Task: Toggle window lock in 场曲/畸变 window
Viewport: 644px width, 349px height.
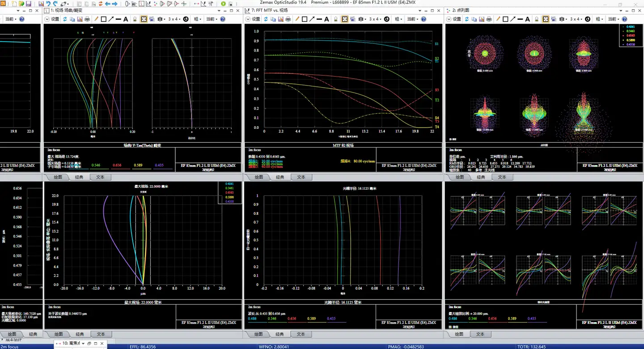Action: tap(134, 19)
